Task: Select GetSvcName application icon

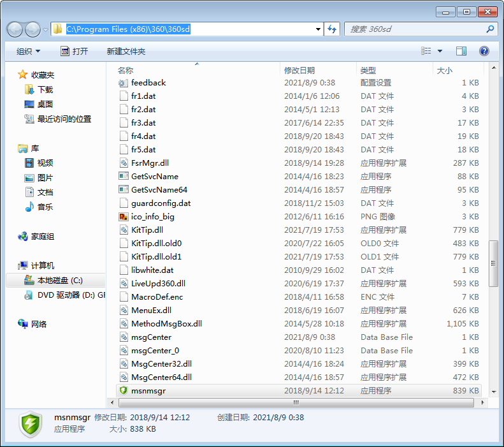Action: (124, 176)
